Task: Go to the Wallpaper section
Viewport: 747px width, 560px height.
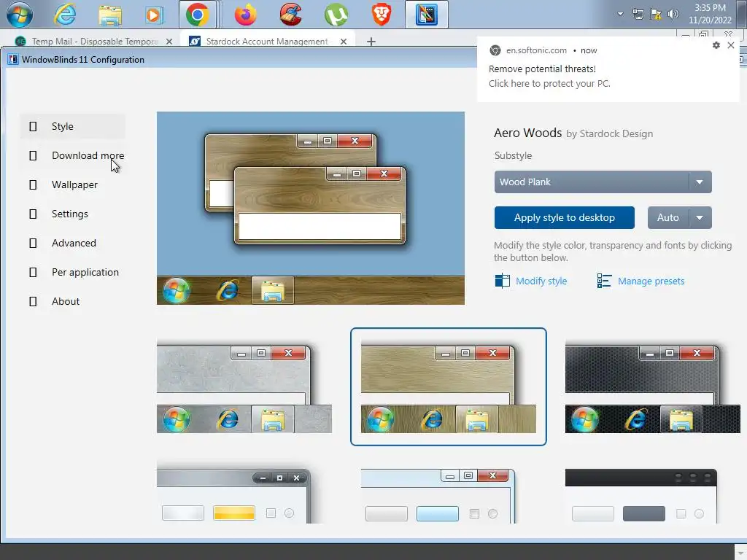Action: [72, 184]
